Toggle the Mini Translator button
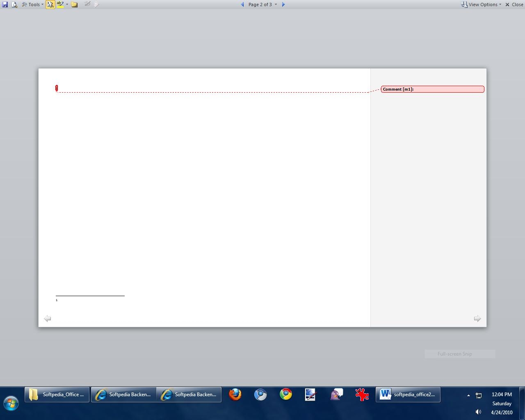Screen dimensions: 525x420 click(50, 5)
